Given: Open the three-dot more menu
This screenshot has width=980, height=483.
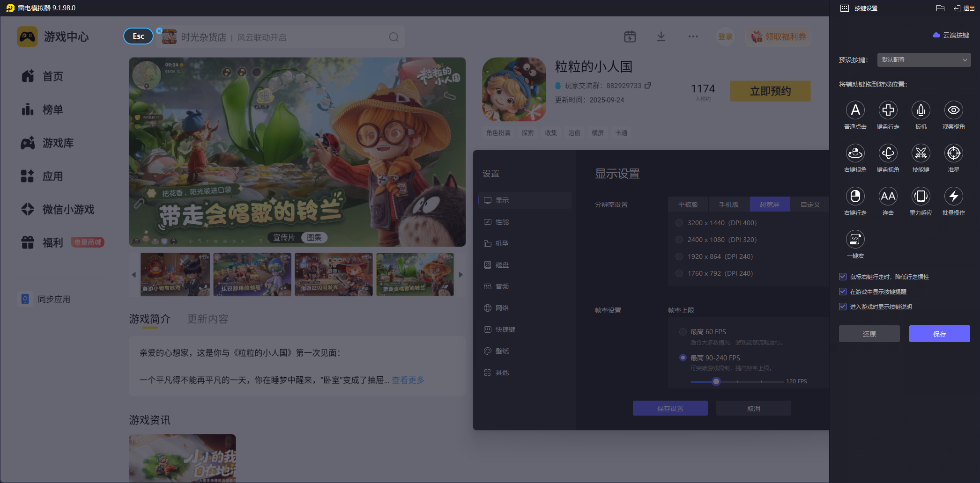Looking at the screenshot, I should [x=693, y=37].
